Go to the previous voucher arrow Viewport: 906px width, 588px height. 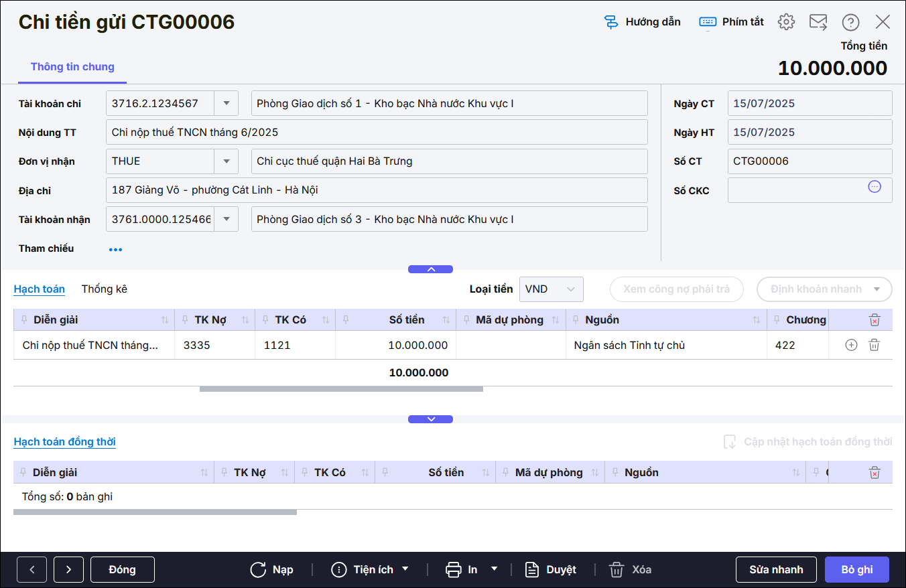[x=32, y=570]
